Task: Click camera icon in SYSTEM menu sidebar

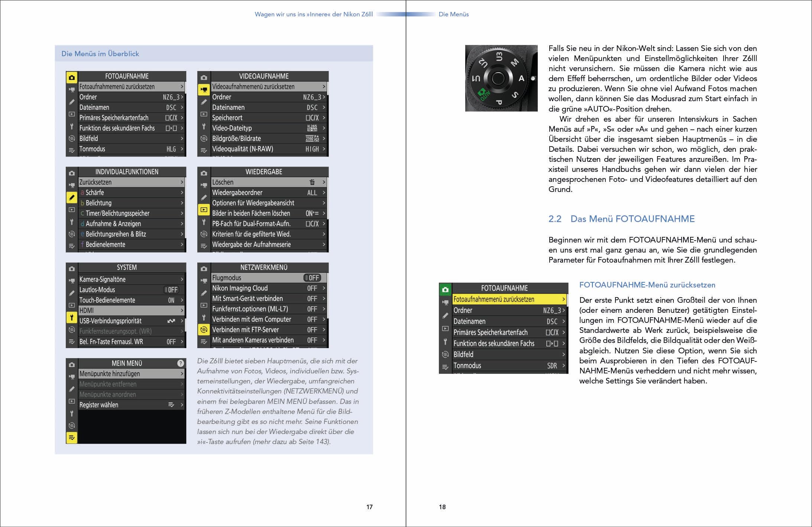Action: coord(72,269)
